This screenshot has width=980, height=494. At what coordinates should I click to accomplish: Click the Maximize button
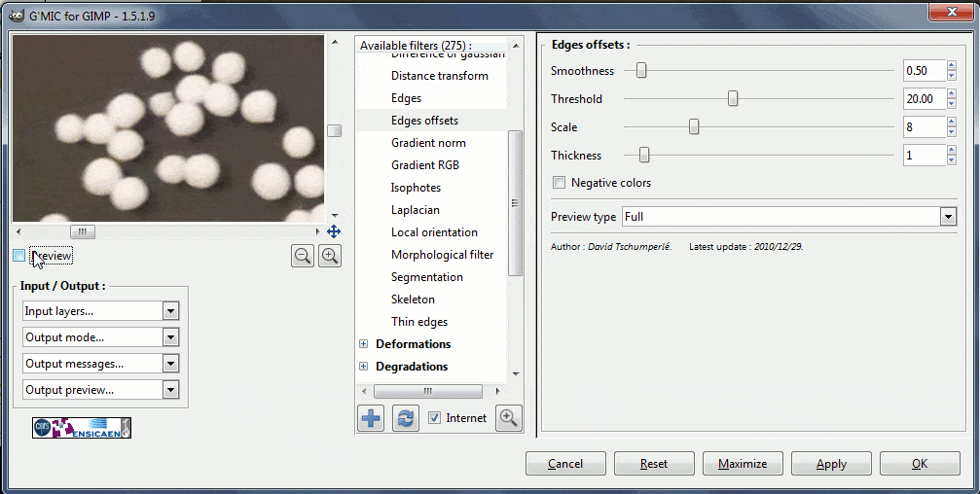[743, 464]
